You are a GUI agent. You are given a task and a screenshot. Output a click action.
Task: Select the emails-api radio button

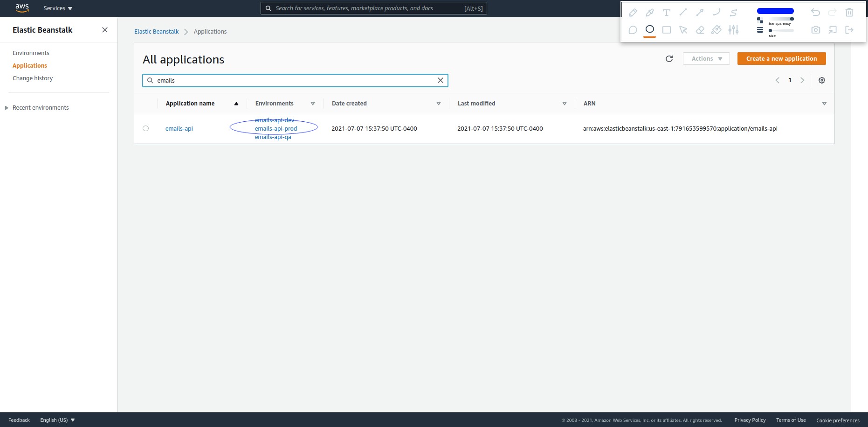tap(145, 128)
